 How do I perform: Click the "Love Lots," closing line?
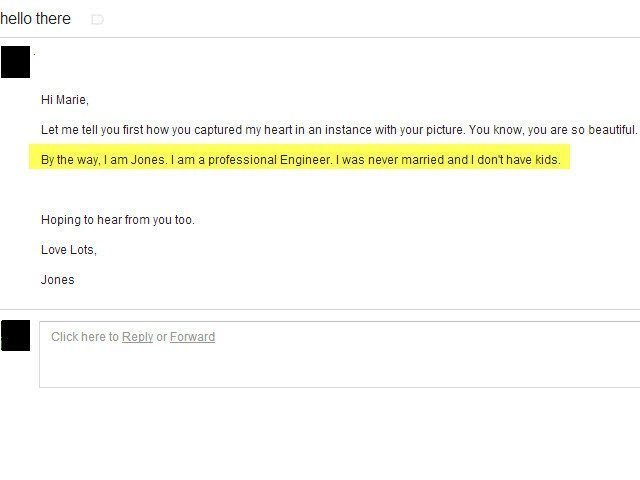click(x=69, y=250)
